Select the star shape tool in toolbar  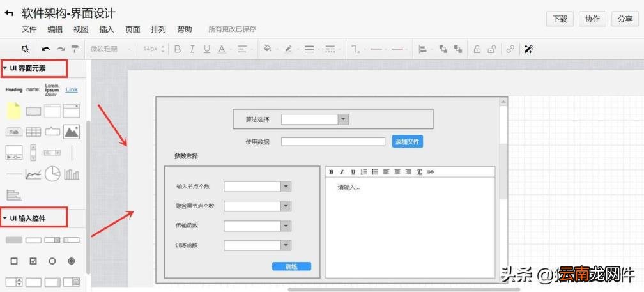tap(25, 49)
